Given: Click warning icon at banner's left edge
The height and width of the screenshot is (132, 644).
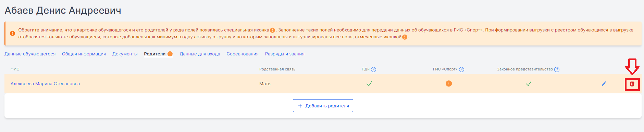Looking at the screenshot, I should (x=12, y=33).
